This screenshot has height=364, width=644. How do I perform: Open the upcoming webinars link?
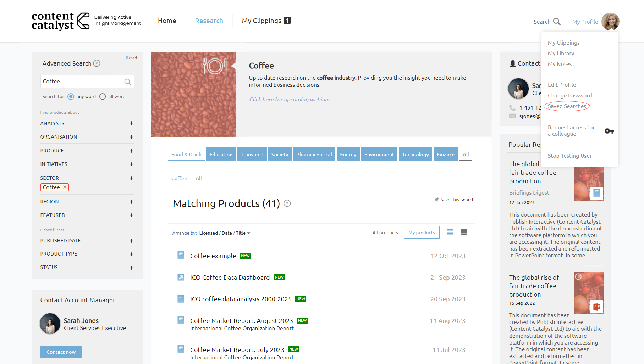click(x=291, y=100)
